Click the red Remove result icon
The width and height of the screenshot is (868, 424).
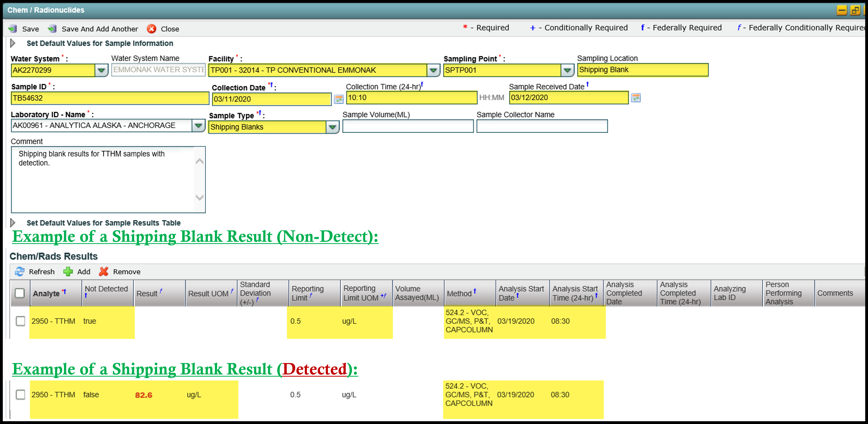104,272
